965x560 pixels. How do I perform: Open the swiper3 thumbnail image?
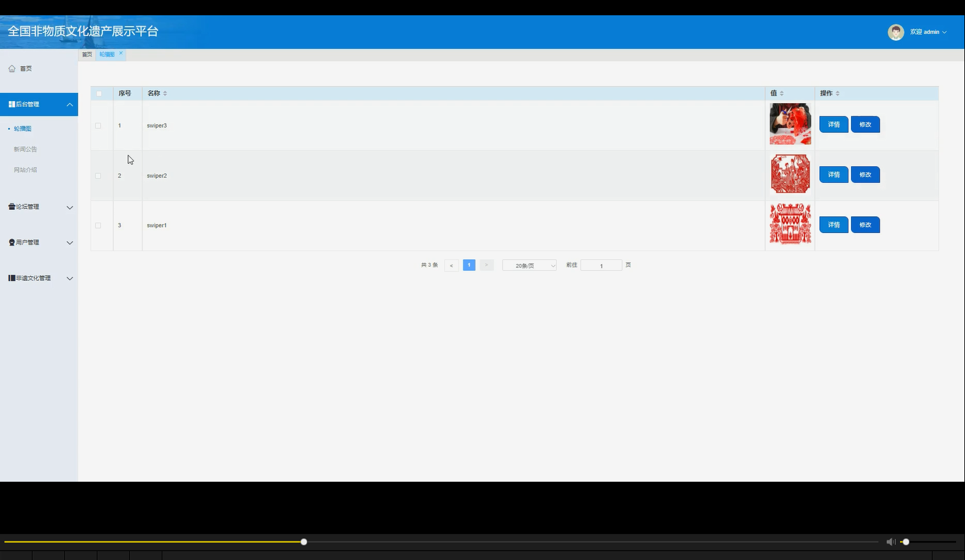[x=790, y=124]
